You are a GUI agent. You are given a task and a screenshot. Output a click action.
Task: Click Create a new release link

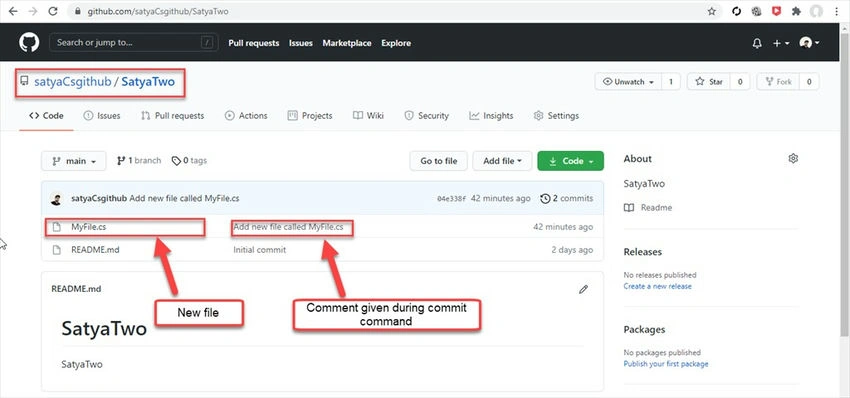pyautogui.click(x=658, y=286)
